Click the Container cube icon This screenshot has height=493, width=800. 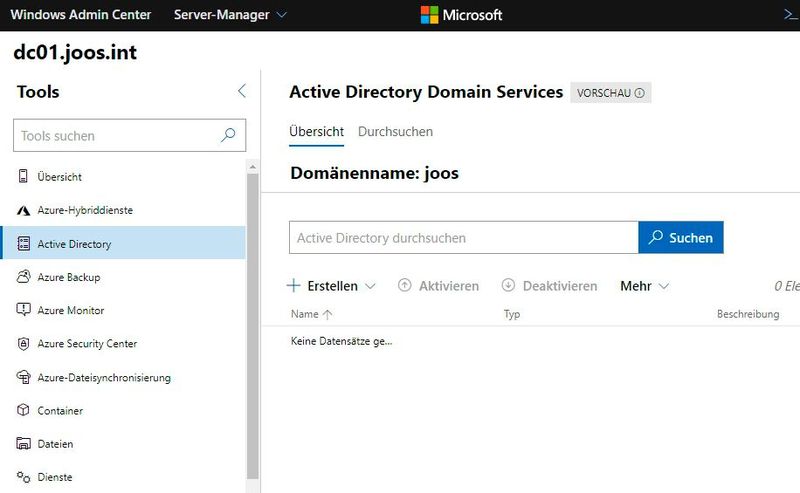(x=23, y=410)
